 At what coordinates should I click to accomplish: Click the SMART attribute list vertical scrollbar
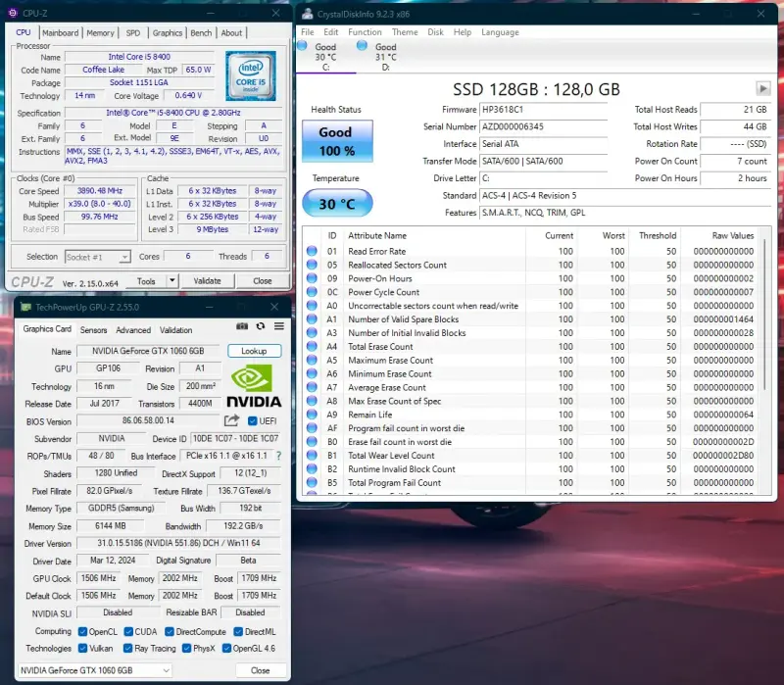[x=764, y=315]
